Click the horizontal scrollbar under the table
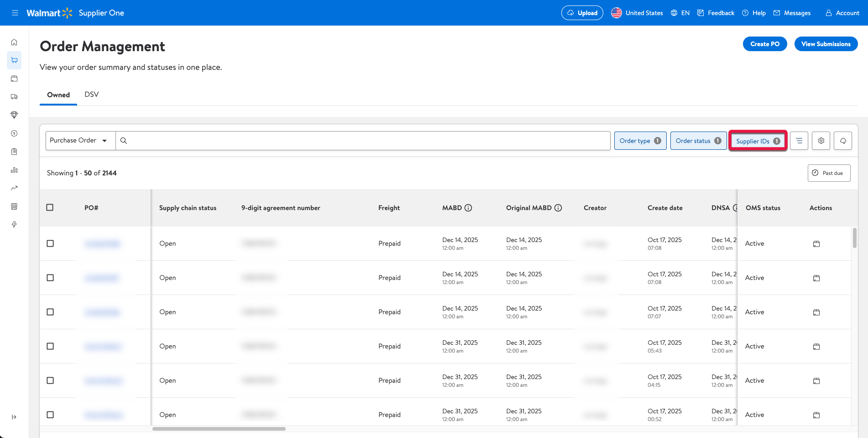The image size is (868, 438). [219, 429]
